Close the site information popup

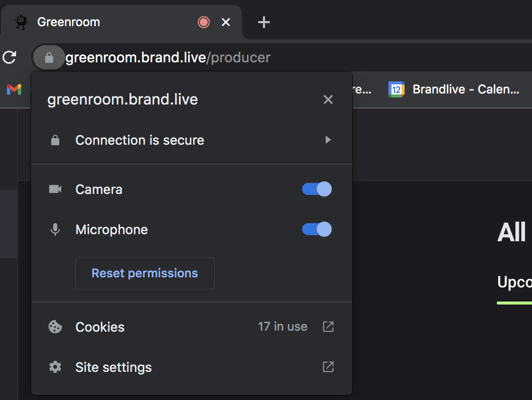tap(328, 99)
